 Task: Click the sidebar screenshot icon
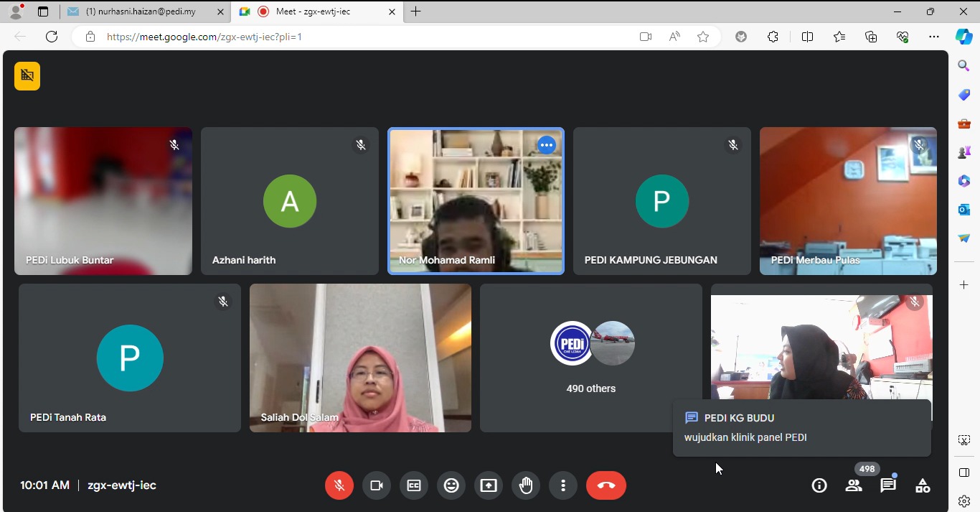(x=964, y=441)
